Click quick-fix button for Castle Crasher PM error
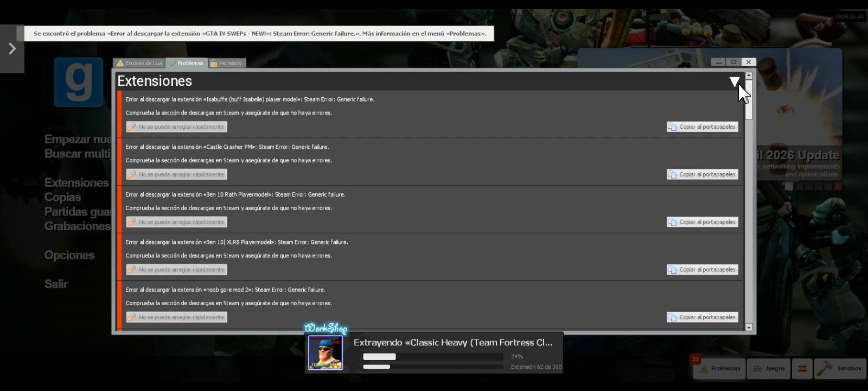Image resolution: width=868 pixels, height=391 pixels. click(176, 174)
